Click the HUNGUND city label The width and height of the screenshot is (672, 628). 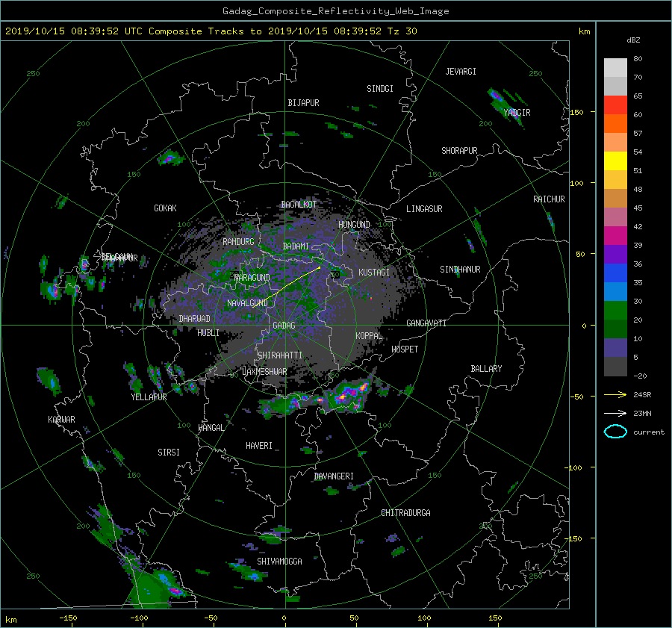[x=354, y=225]
